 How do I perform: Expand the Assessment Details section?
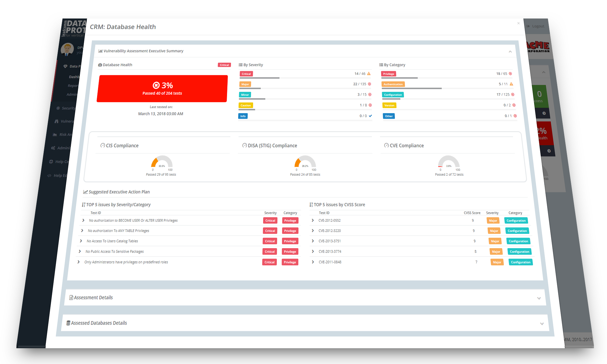pos(539,298)
